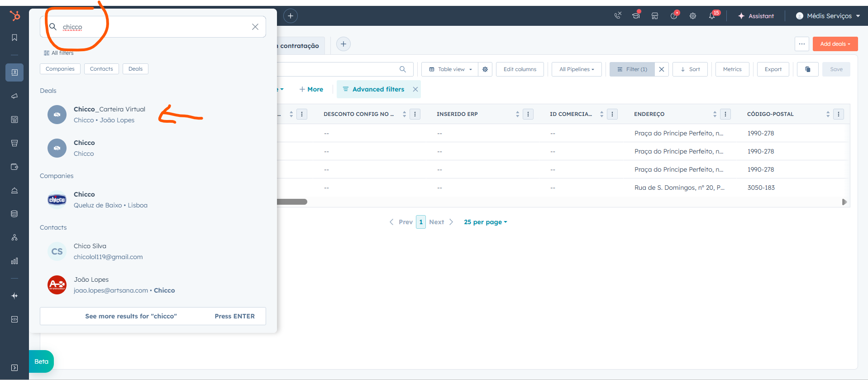Open the marketplace icon in top bar
868x380 pixels.
click(654, 16)
